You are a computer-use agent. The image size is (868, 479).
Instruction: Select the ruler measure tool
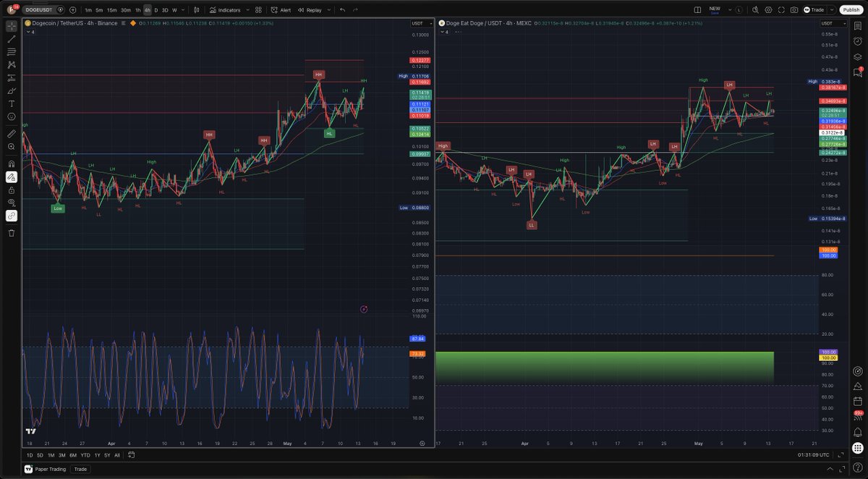(x=12, y=134)
